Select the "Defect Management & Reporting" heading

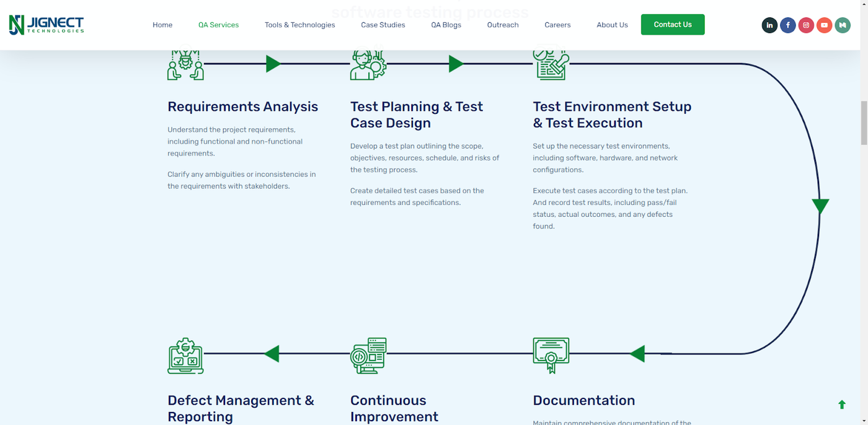pos(241,408)
